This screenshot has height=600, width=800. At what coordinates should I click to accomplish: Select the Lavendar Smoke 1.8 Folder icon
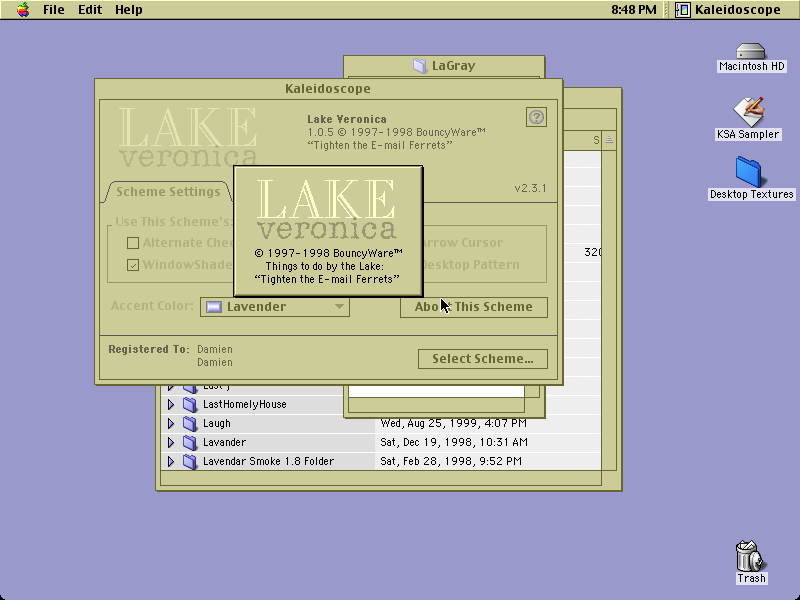190,461
